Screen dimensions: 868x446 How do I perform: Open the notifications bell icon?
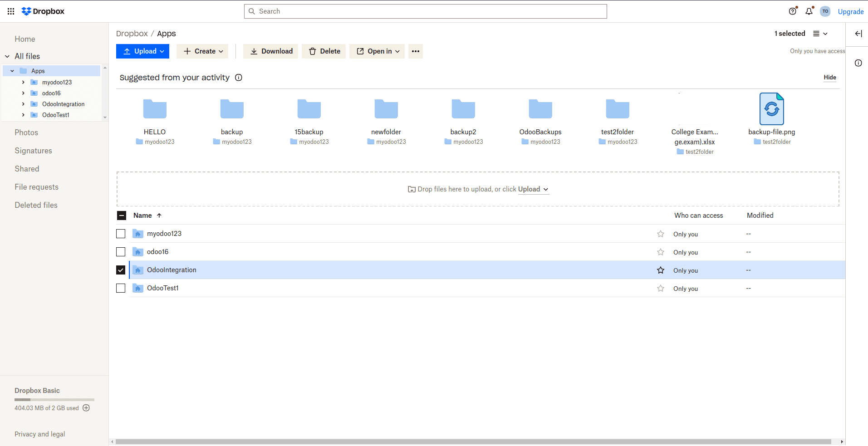pos(809,11)
